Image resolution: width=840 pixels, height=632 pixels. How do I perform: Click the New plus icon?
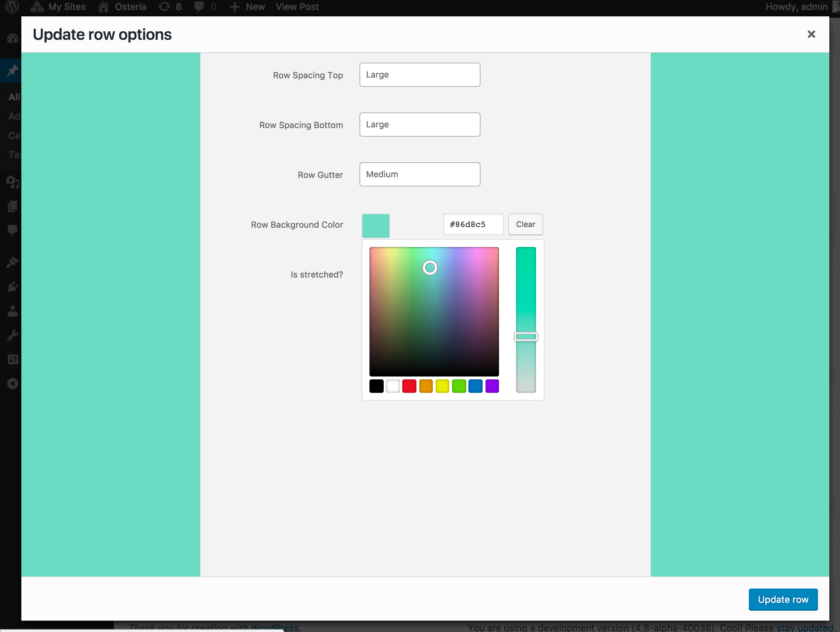[235, 7]
